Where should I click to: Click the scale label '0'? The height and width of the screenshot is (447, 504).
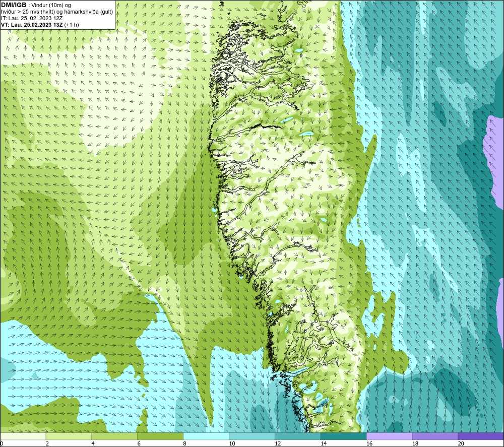[x=2, y=443]
